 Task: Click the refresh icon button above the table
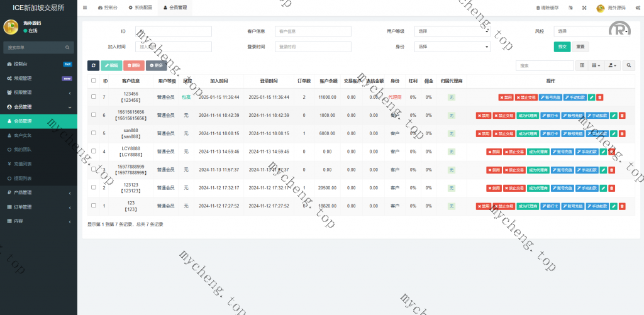(x=93, y=65)
